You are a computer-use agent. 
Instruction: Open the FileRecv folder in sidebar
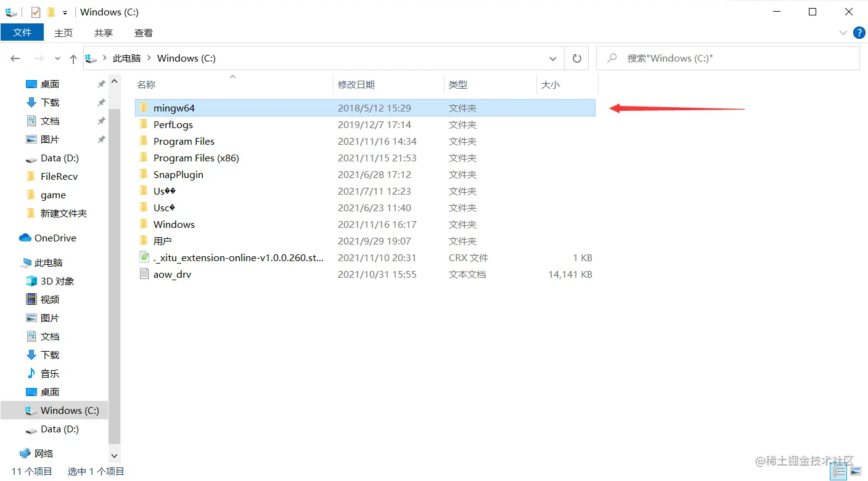[59, 176]
